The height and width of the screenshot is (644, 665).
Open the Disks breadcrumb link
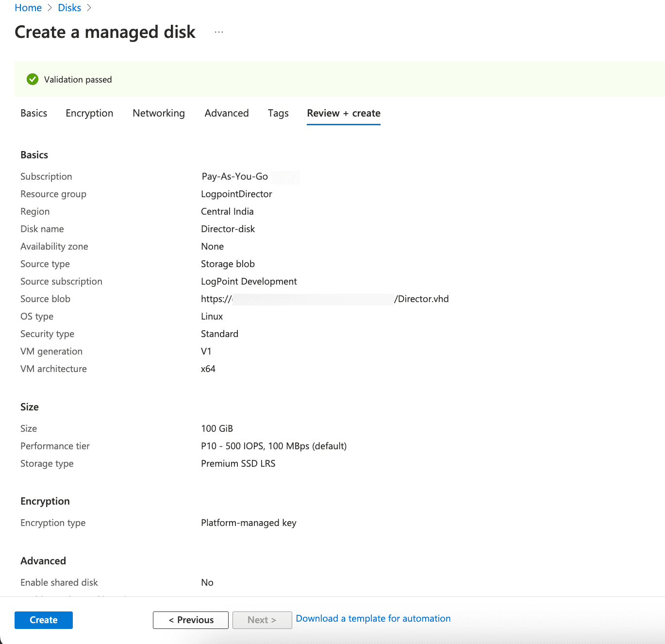(x=69, y=8)
